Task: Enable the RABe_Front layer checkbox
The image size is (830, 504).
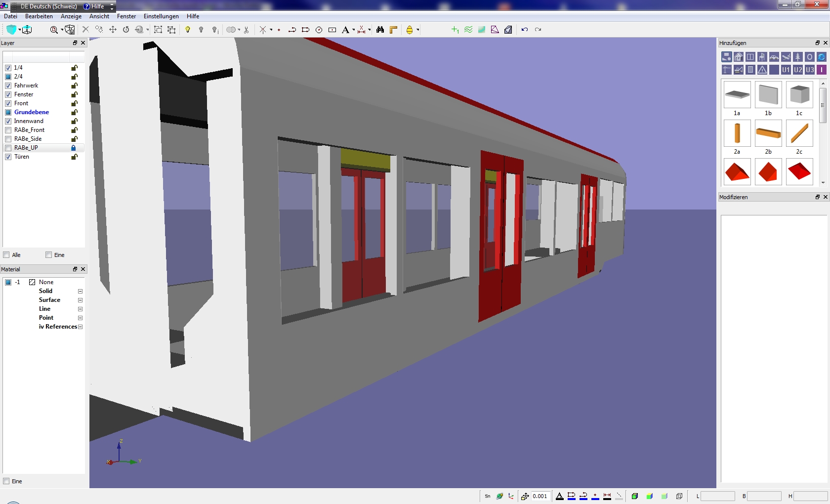Action: click(x=8, y=130)
